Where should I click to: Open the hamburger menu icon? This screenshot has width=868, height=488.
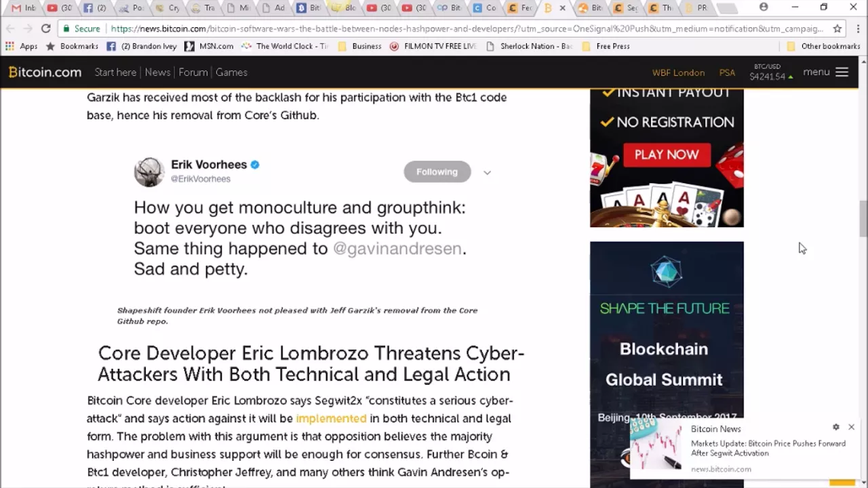click(842, 72)
